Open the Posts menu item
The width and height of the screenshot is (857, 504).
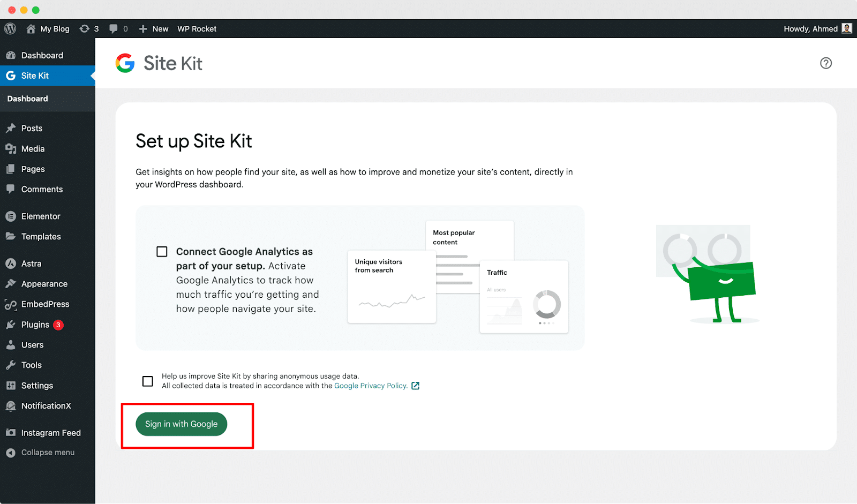pos(32,128)
